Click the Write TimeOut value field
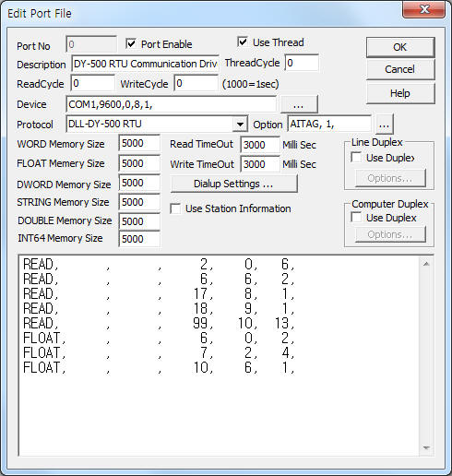The image size is (452, 476). click(x=260, y=164)
